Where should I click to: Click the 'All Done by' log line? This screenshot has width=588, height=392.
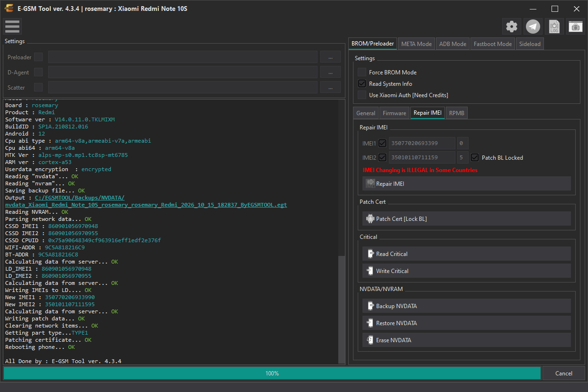pyautogui.click(x=63, y=361)
